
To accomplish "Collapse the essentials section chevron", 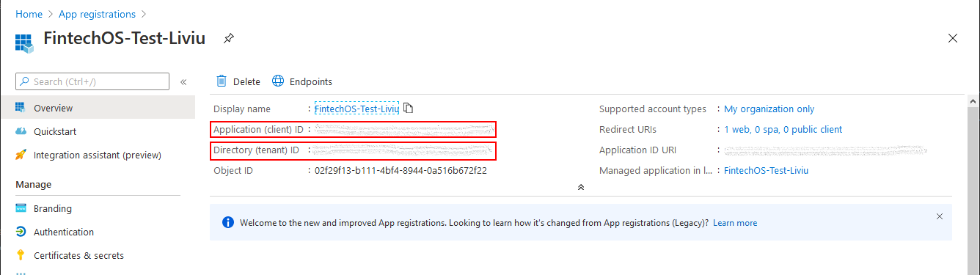I will pos(580,188).
